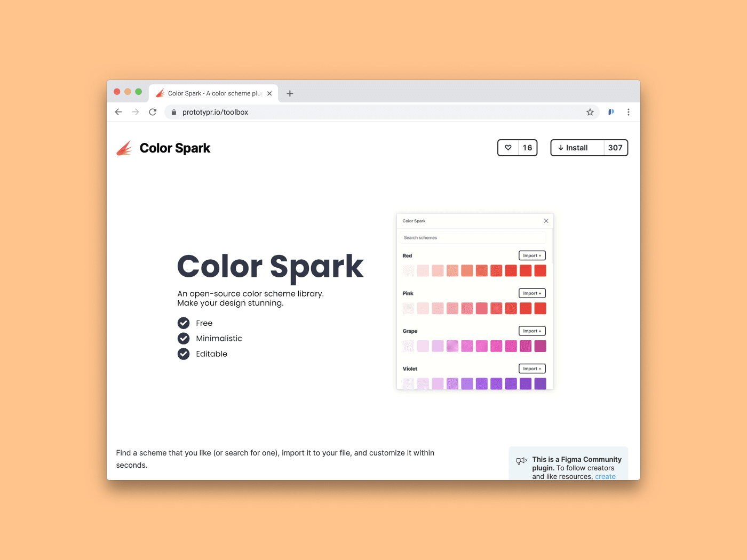Viewport: 747px width, 560px height.
Task: Open the browser three-dot menu
Action: coord(629,112)
